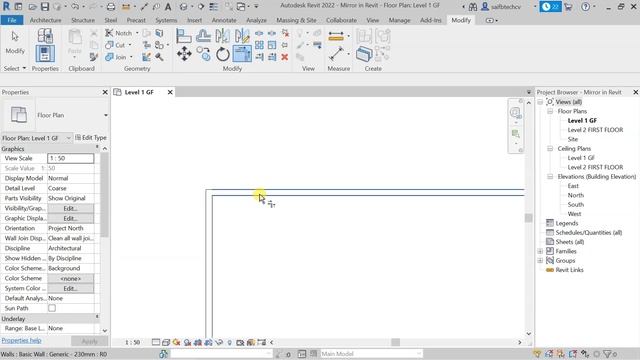Open the Massing & Site tab

[x=296, y=20]
